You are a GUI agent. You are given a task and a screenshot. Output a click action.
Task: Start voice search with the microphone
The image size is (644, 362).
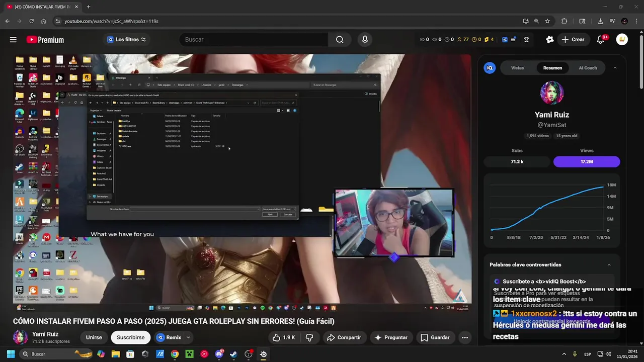point(365,40)
